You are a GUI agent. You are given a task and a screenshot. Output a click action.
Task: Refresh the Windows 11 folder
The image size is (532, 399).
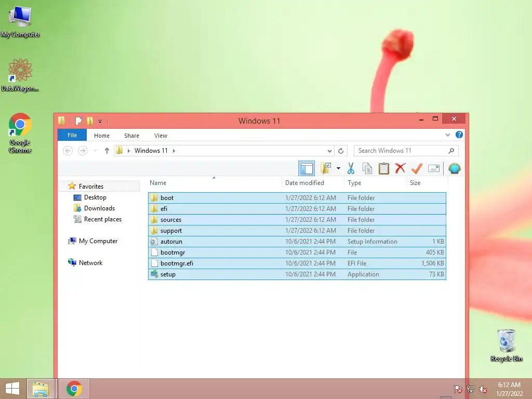tap(341, 151)
